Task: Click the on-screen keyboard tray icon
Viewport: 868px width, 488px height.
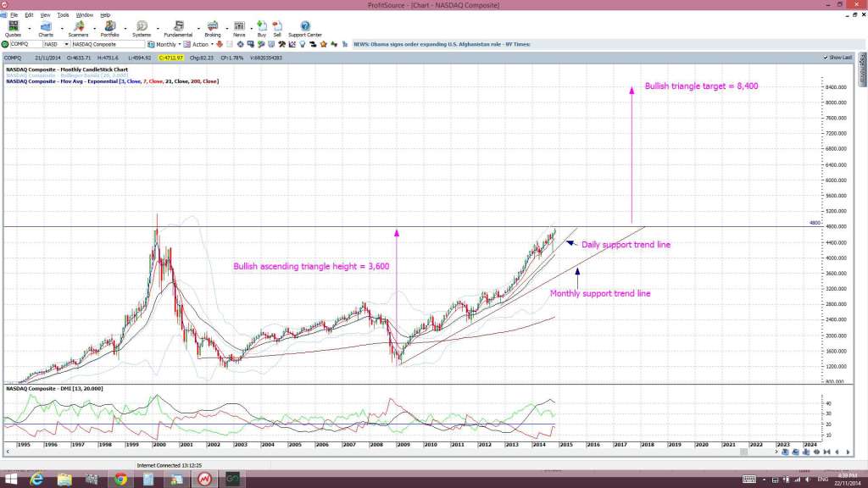Action: [x=749, y=480]
